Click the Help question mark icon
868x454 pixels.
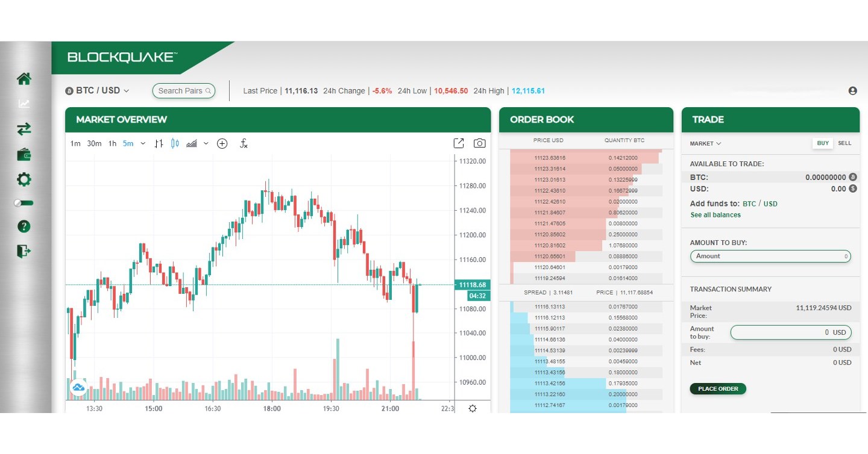coord(23,226)
